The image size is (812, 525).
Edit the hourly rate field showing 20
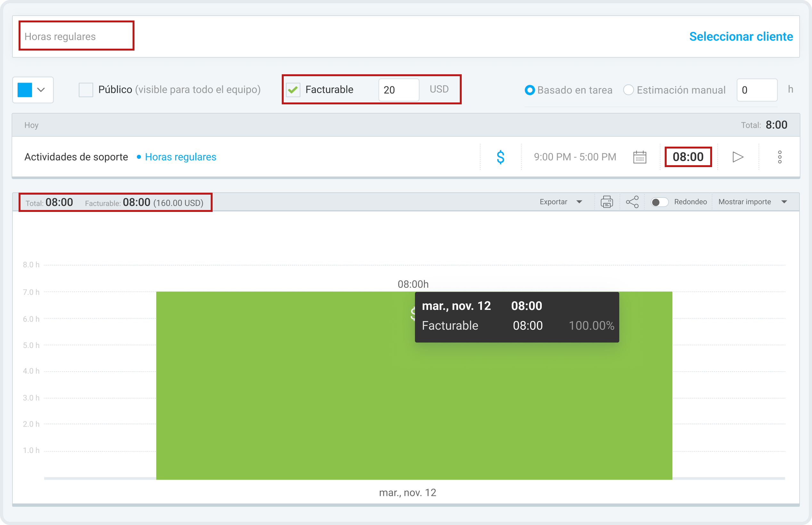tap(399, 90)
